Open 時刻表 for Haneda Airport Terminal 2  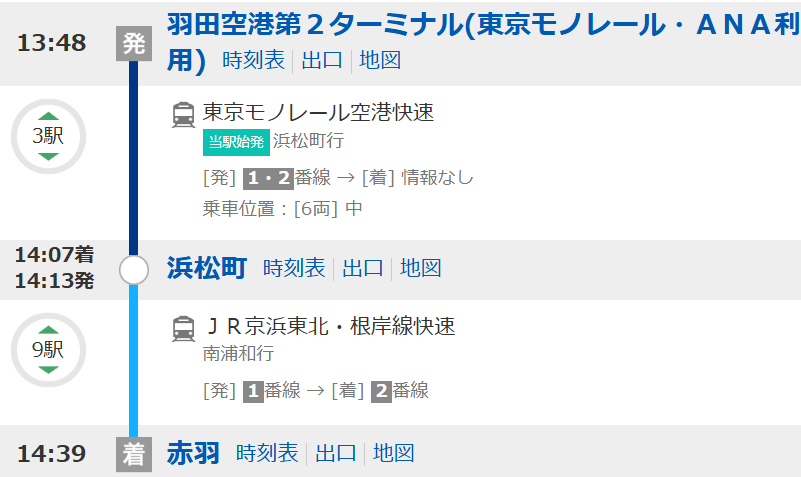coord(253,60)
